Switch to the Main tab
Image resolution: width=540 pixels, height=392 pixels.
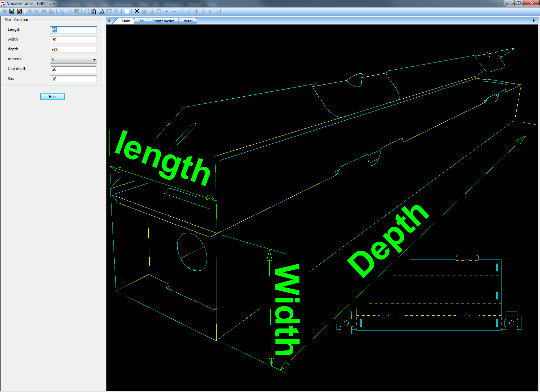[126, 21]
